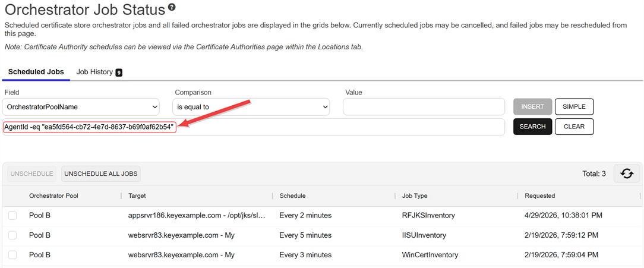Sort by the Schedule column header
The height and width of the screenshot is (268, 644).
(292, 196)
